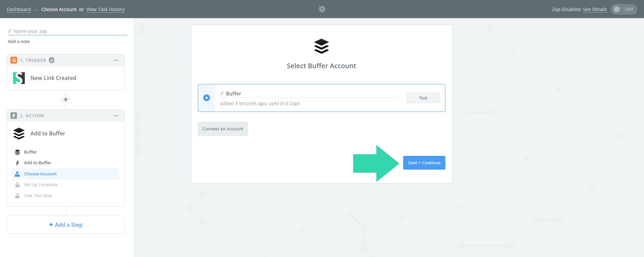Viewport: 644px width, 257px height.
Task: Click the orange trigger app icon
Action: coord(14,60)
